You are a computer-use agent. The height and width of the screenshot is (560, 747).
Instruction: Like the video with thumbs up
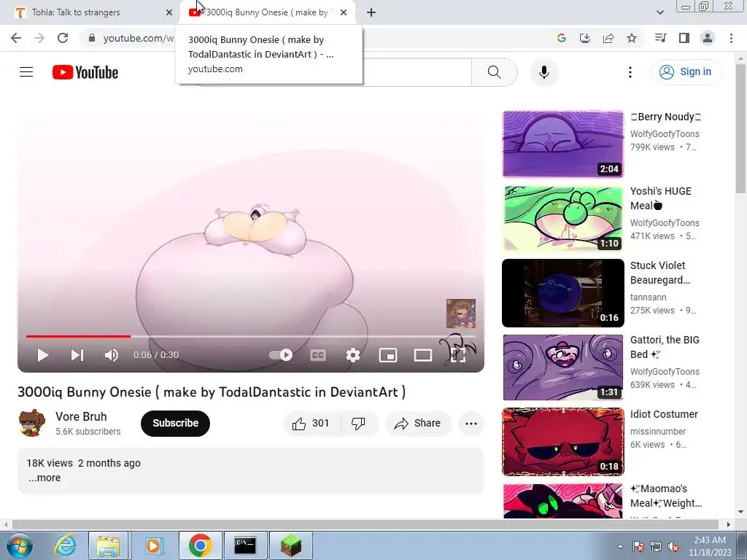tap(311, 424)
